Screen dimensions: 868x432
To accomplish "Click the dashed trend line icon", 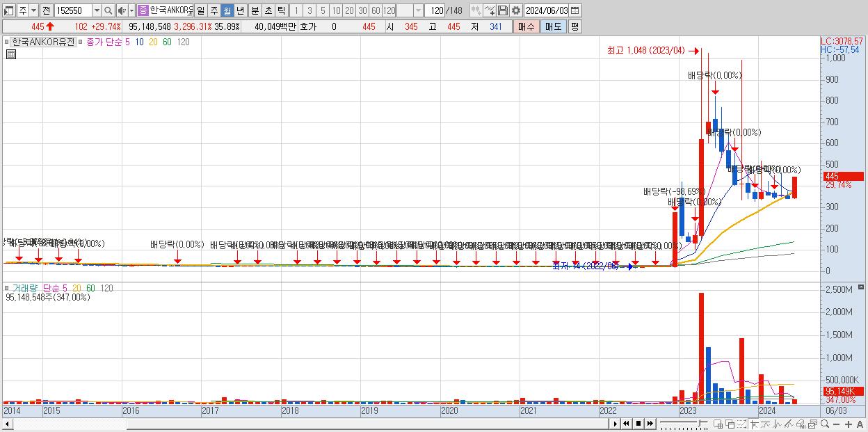I will 742,424.
